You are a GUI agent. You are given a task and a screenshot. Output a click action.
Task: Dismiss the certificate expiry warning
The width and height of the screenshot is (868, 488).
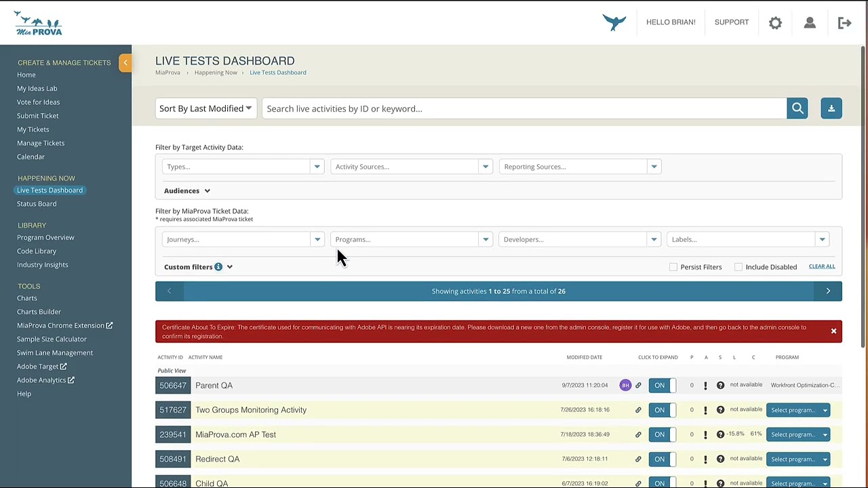pos(833,331)
